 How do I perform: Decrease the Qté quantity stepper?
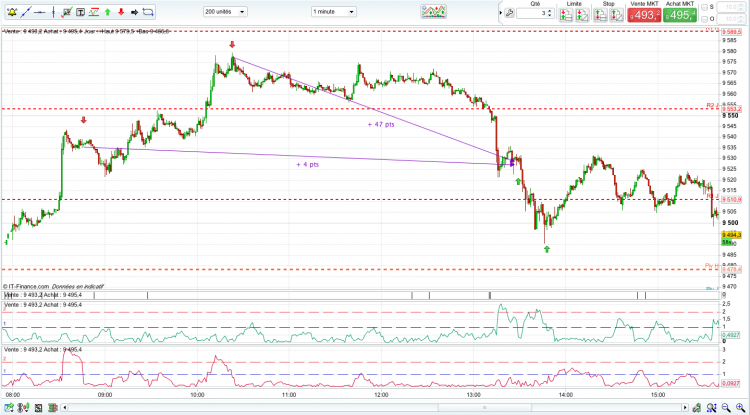point(550,16)
